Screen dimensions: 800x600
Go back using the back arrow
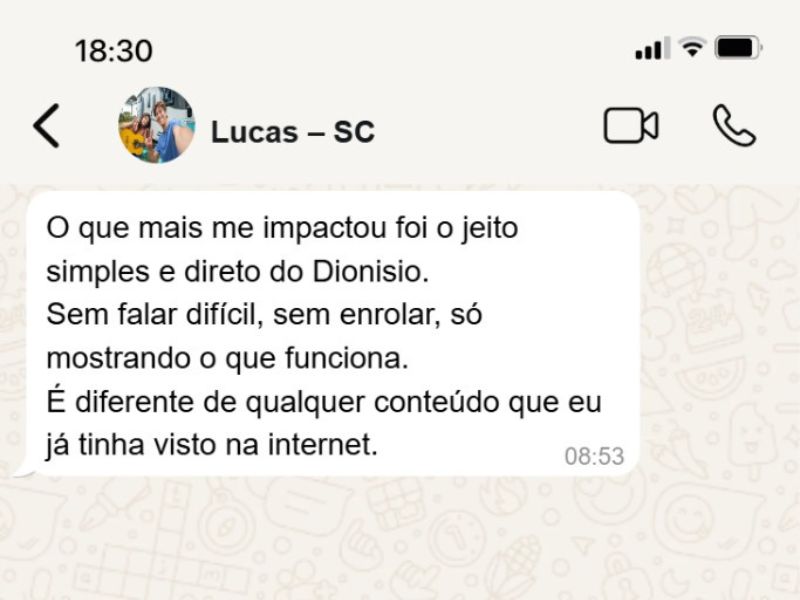pos(46,126)
